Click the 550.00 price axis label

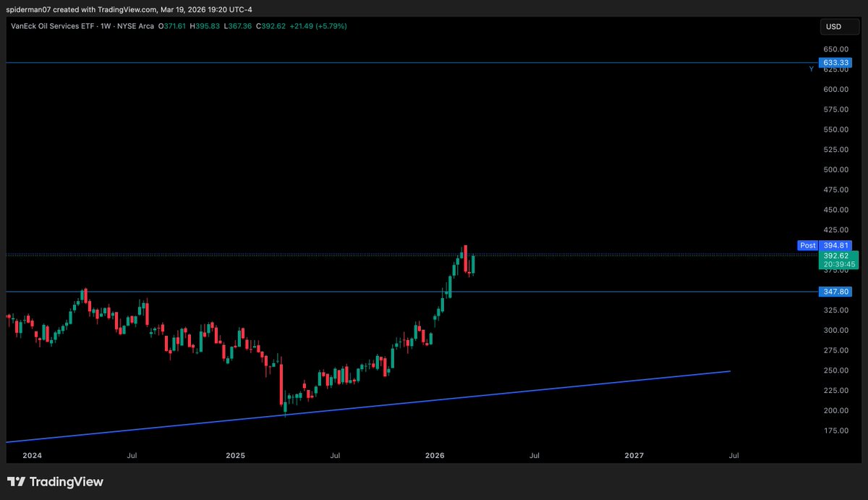click(x=835, y=130)
